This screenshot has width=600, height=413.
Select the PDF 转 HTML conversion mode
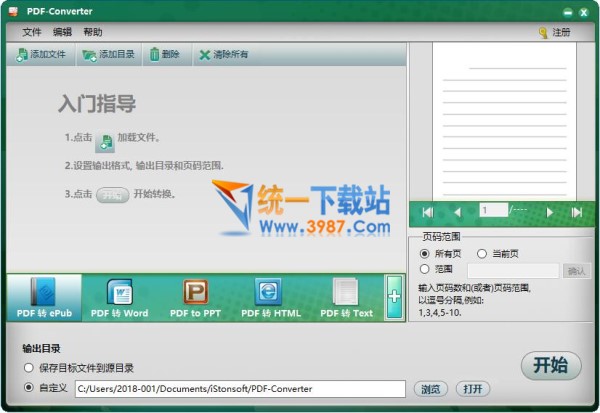271,298
